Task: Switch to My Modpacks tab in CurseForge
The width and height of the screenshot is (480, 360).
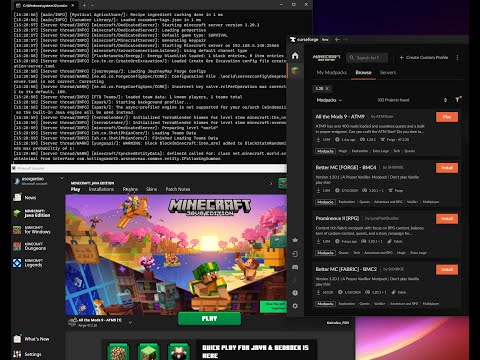Action: [x=332, y=72]
